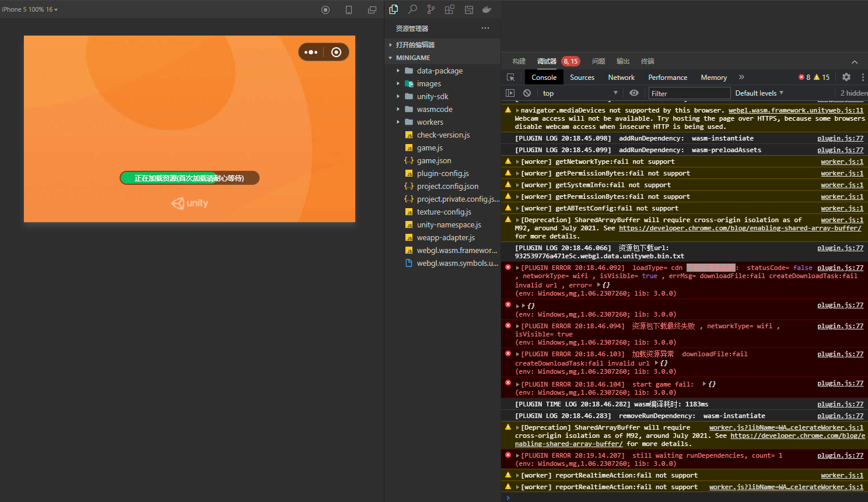Screen dimensions: 868x502
Task: Open the Explorer files icon
Action: (394, 9)
